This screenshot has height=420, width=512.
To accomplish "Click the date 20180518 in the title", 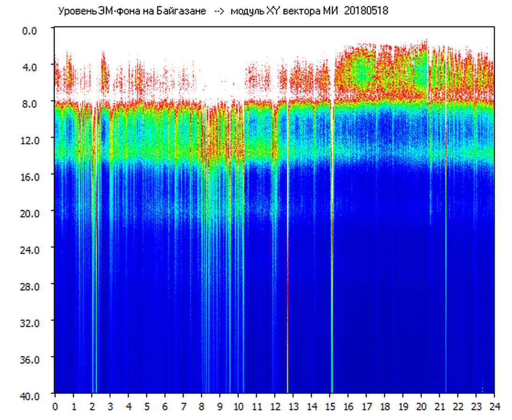I will (366, 11).
